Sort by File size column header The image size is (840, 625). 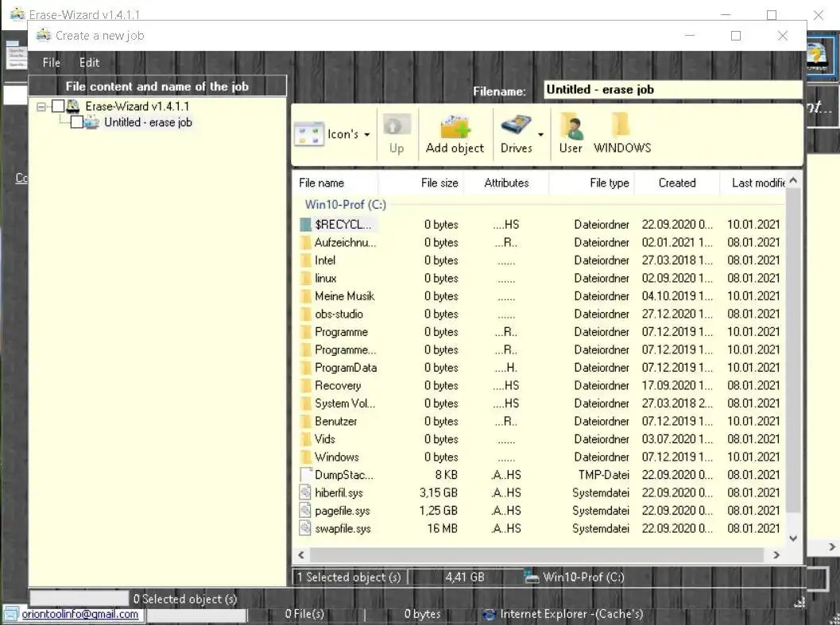click(x=421, y=183)
